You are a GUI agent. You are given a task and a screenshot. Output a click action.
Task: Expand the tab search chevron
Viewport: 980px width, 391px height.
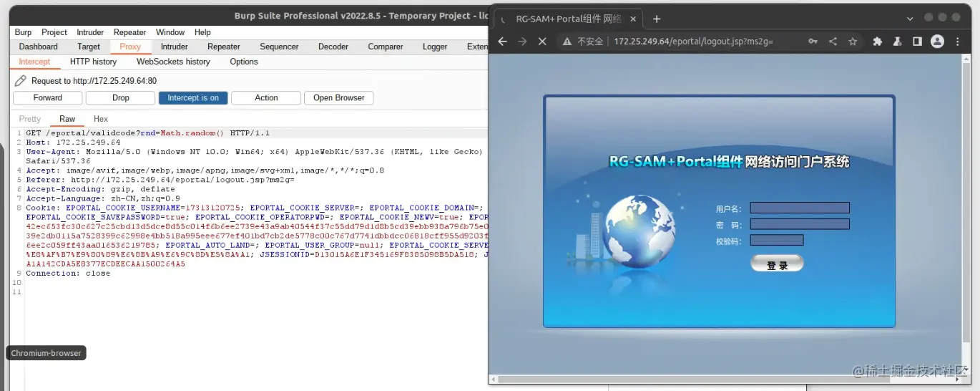[910, 19]
